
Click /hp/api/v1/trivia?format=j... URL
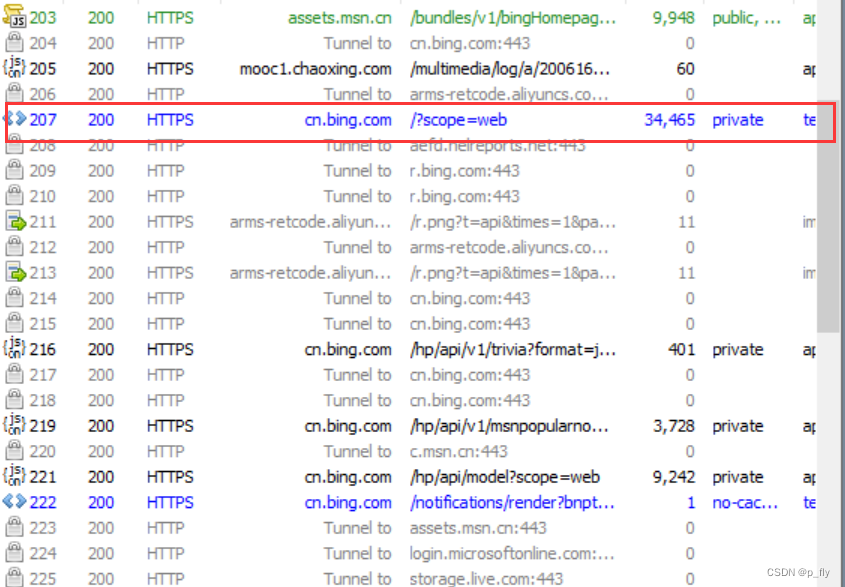[512, 350]
